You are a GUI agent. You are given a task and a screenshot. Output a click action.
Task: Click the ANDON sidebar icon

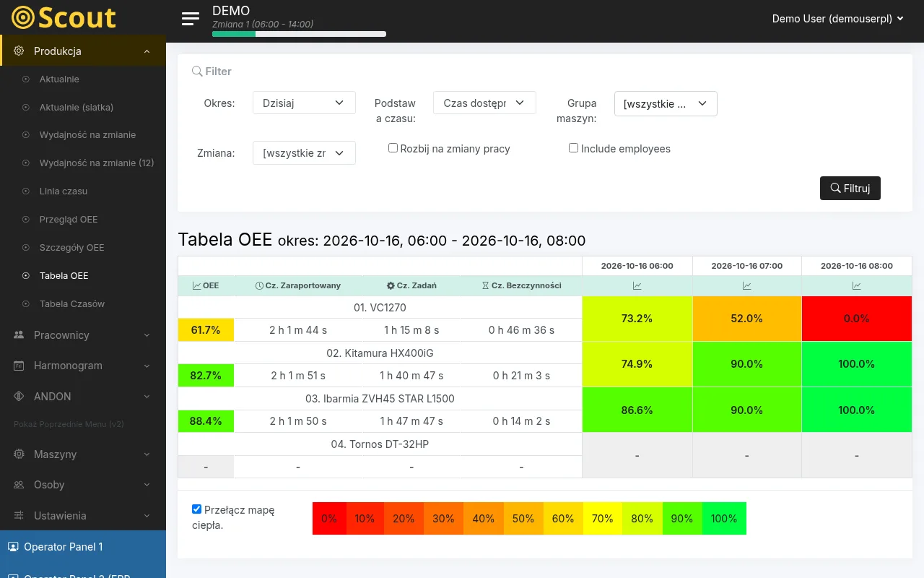pos(19,397)
